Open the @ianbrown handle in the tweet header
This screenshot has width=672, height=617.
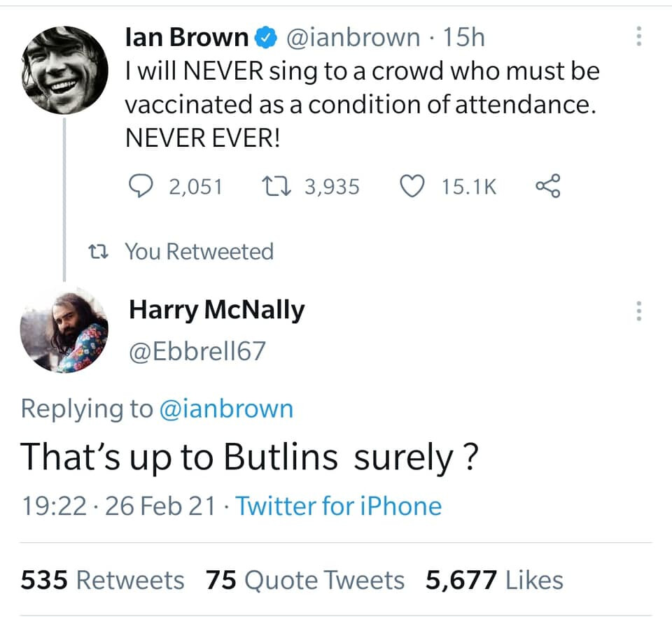(x=351, y=38)
